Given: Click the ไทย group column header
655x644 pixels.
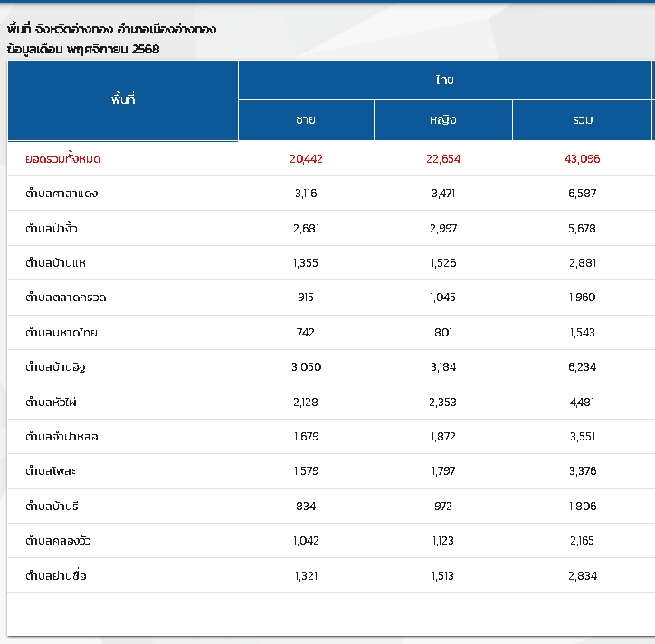Looking at the screenshot, I should [x=444, y=80].
